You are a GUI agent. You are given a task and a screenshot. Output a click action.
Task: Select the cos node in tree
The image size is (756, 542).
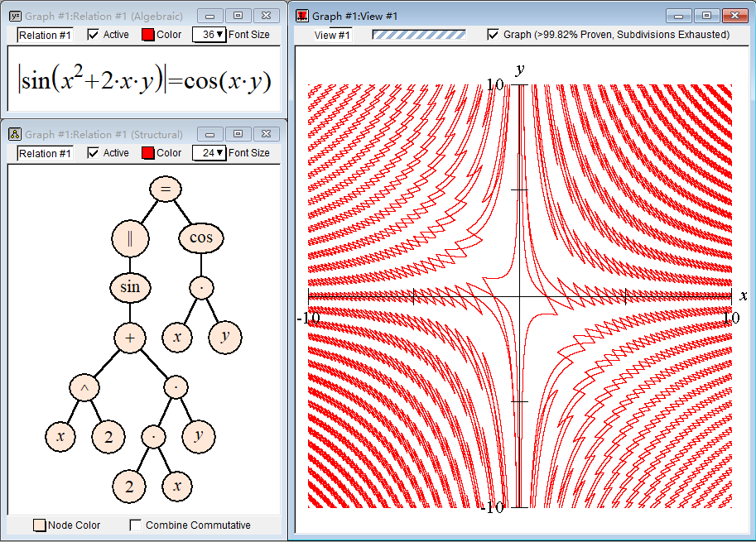point(201,237)
